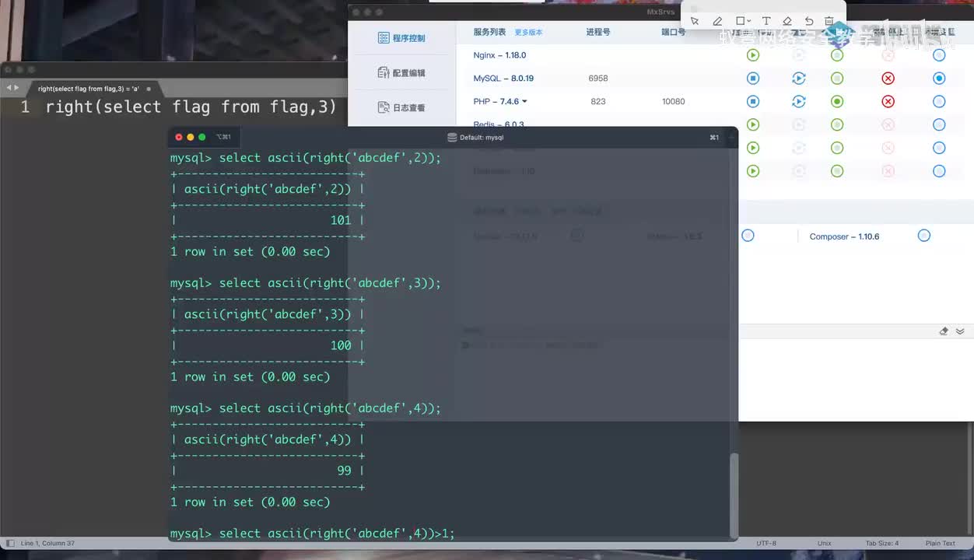
Task: Open the Plain Text syntax selector
Action: 941,543
